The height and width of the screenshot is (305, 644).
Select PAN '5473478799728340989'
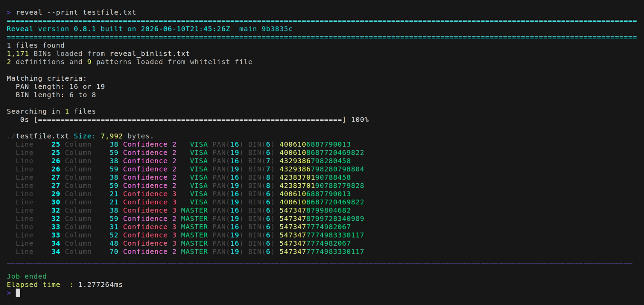[x=322, y=219]
